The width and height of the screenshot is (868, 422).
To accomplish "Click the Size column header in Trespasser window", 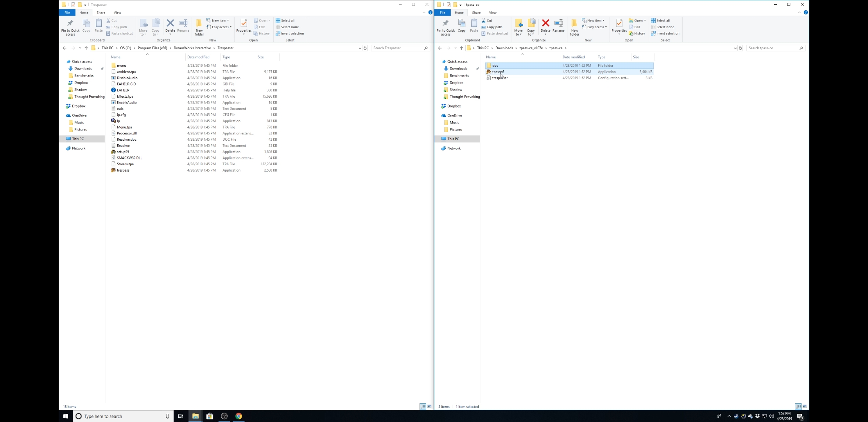I will [x=261, y=57].
